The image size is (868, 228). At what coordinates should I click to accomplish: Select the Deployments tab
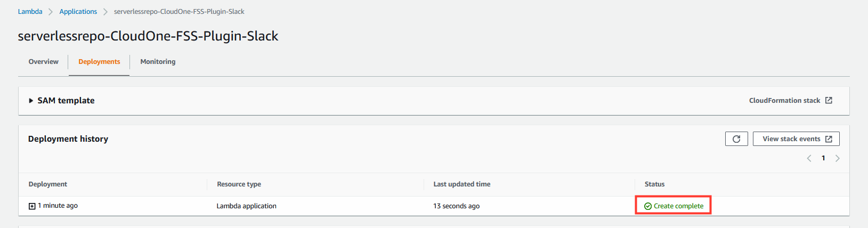tap(99, 62)
